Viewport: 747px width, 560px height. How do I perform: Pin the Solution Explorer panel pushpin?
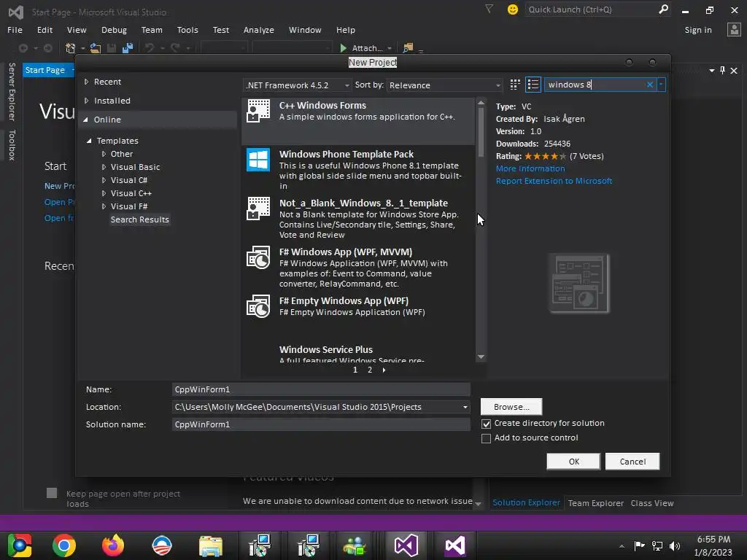[x=723, y=71]
